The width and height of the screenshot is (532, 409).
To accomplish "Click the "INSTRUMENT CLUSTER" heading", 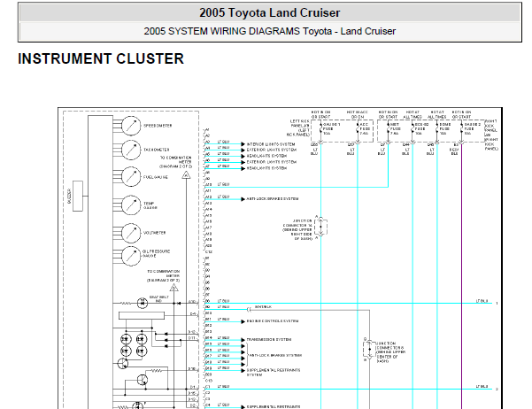I will (x=101, y=58).
